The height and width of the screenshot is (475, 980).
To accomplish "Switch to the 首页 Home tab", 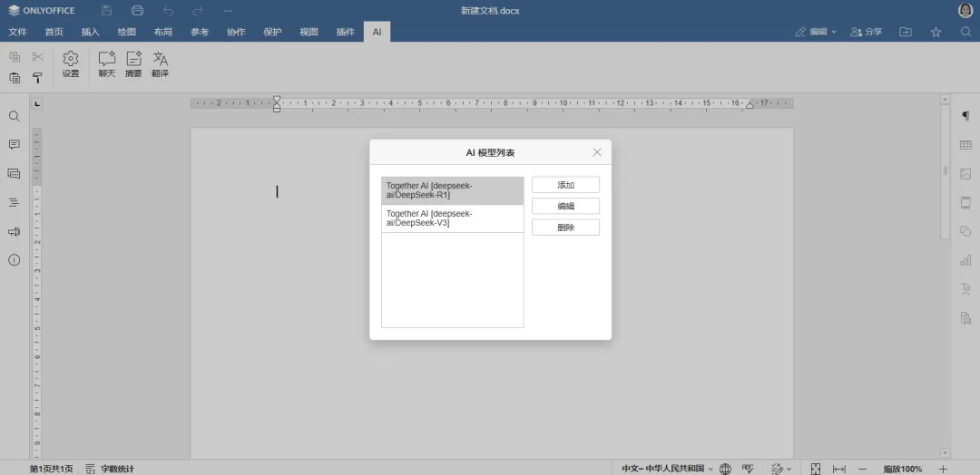I will coord(54,32).
